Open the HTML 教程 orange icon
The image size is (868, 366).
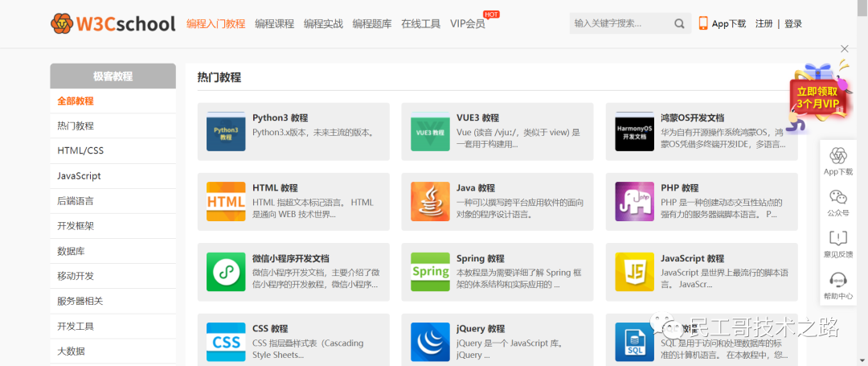pyautogui.click(x=226, y=202)
